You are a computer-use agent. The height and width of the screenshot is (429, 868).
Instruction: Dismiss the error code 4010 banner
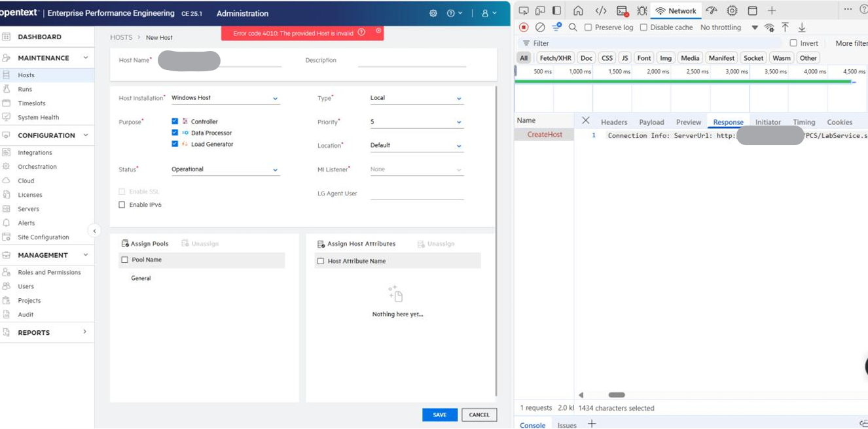click(378, 31)
